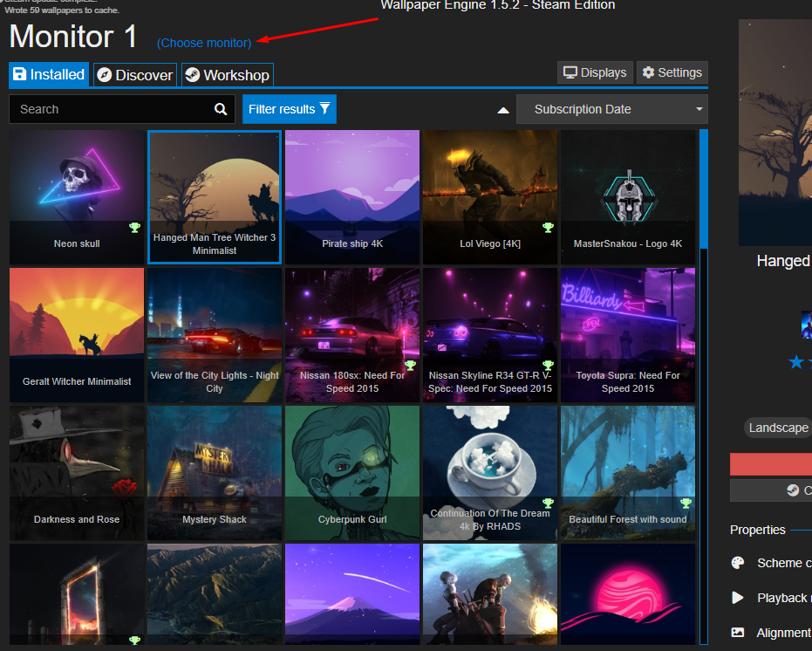Click the blue rating star icon
This screenshot has height=651, width=812.
tap(796, 361)
